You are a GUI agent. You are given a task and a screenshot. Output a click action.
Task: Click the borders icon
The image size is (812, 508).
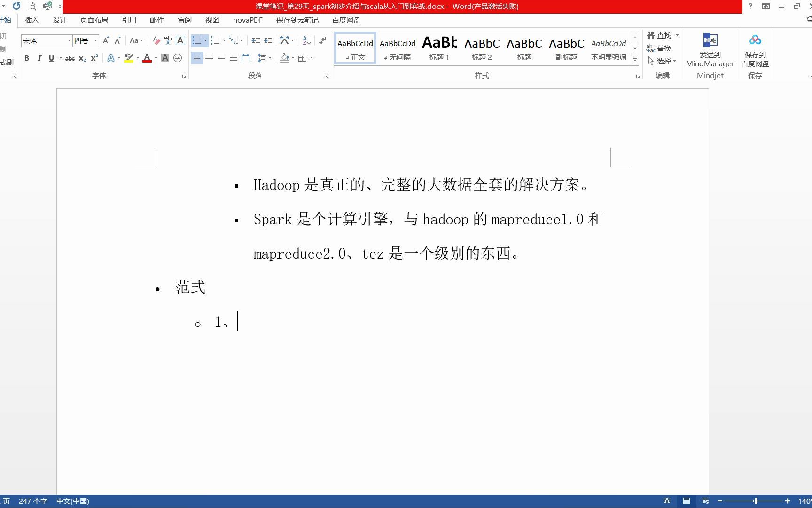303,58
